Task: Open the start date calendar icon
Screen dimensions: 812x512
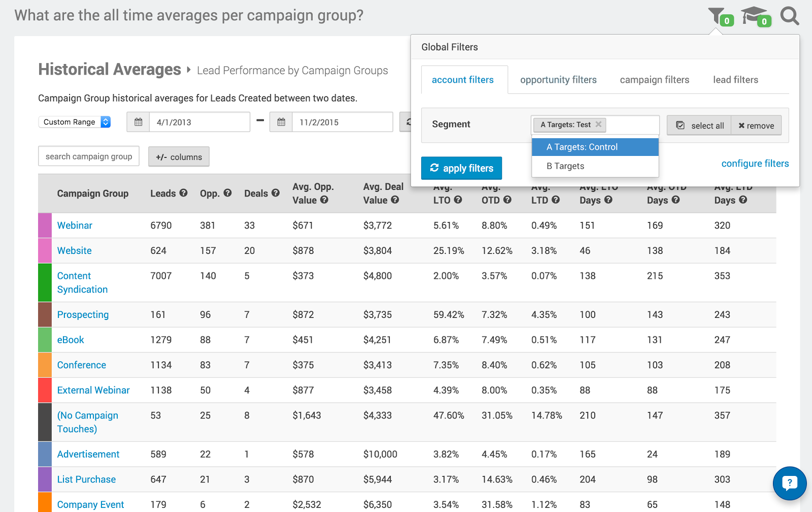Action: tap(138, 122)
